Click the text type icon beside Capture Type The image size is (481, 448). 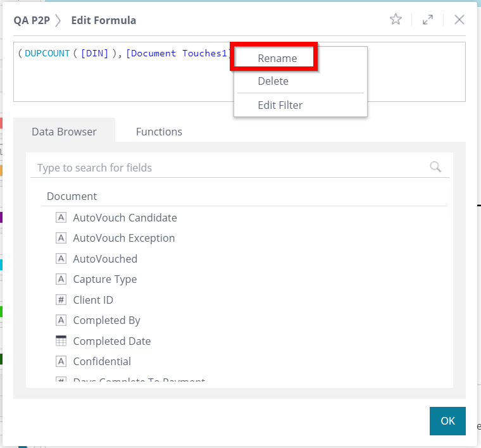pyautogui.click(x=61, y=279)
